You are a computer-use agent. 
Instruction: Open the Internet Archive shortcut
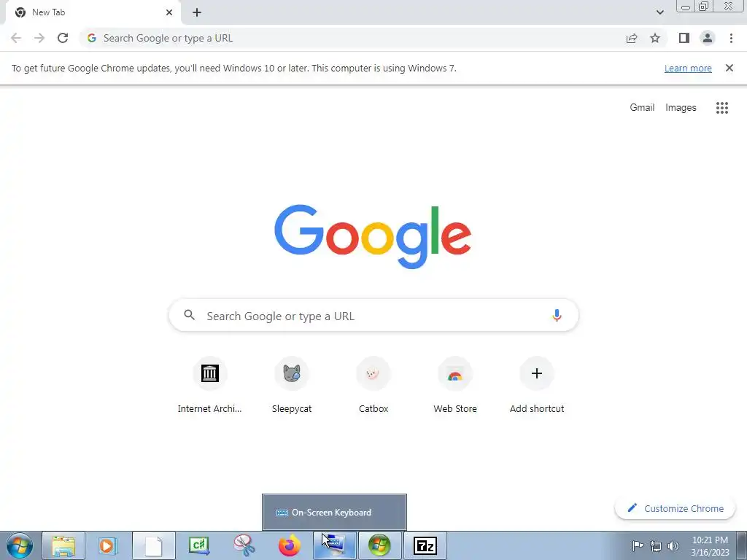(209, 386)
